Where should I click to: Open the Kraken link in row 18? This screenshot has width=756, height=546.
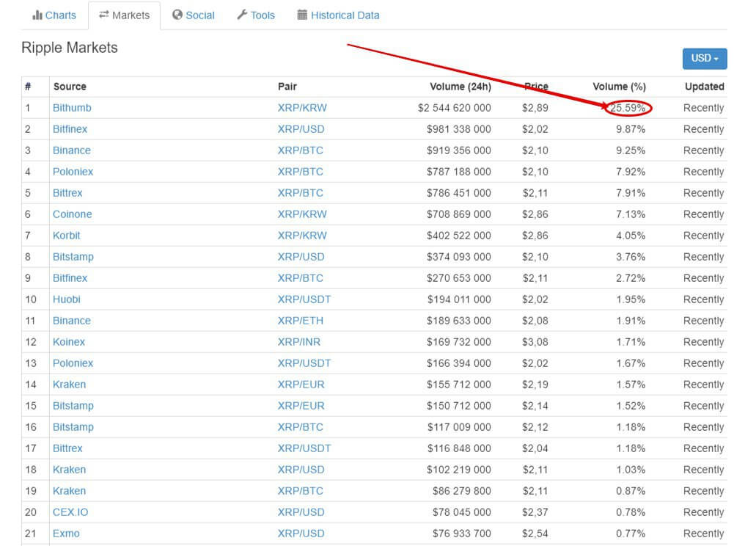coord(70,469)
